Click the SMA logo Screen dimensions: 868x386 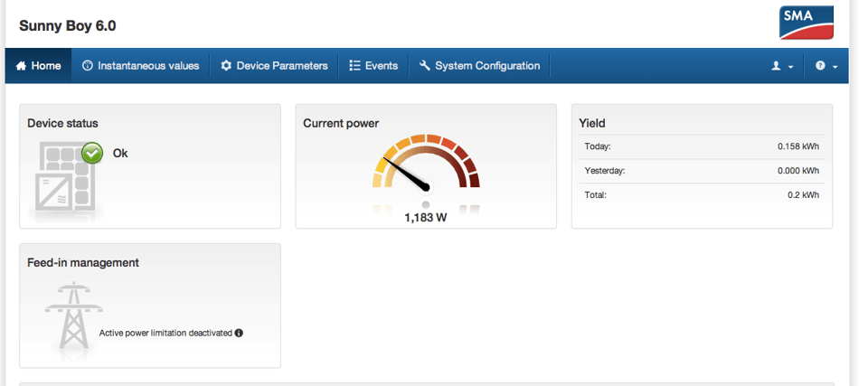click(806, 23)
